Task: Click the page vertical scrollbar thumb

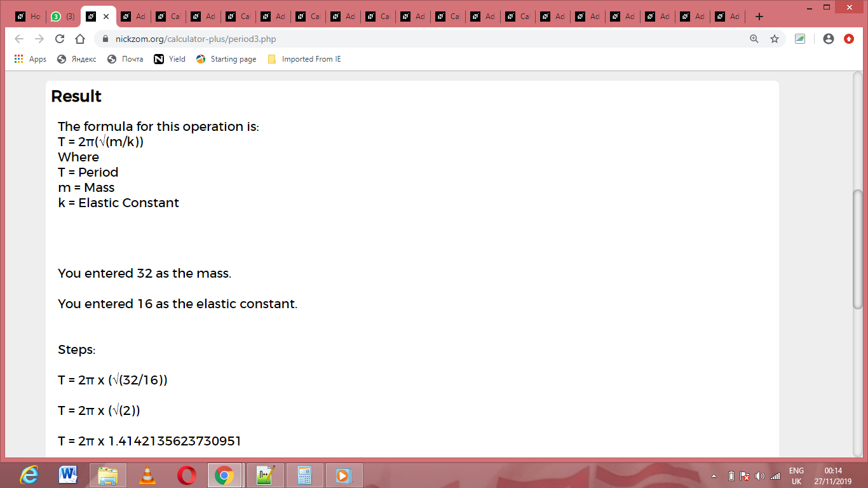Action: tap(858, 250)
